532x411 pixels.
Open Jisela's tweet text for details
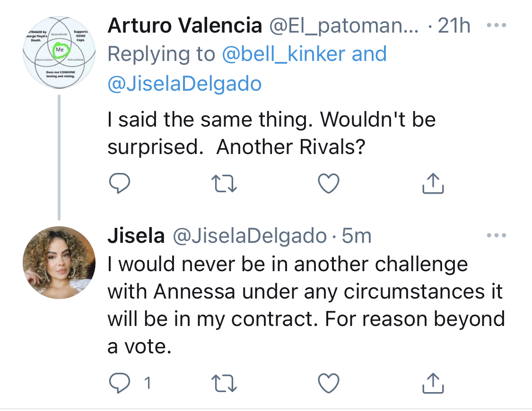306,305
